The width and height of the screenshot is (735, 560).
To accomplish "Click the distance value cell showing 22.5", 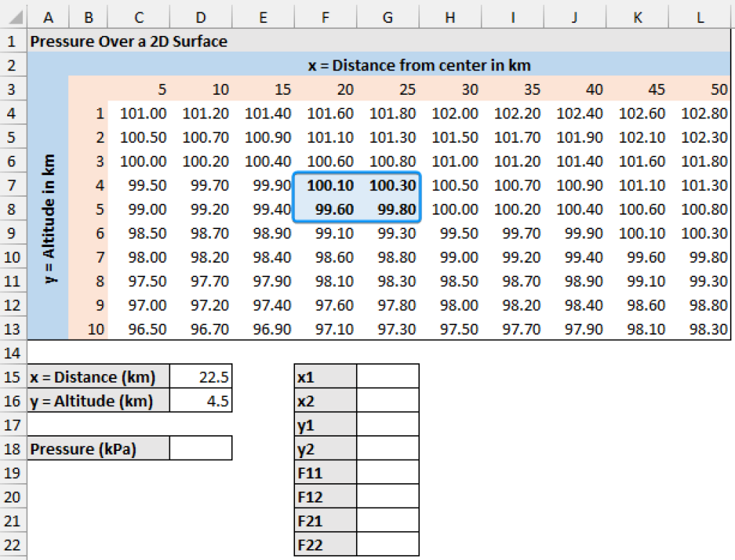I will (201, 377).
